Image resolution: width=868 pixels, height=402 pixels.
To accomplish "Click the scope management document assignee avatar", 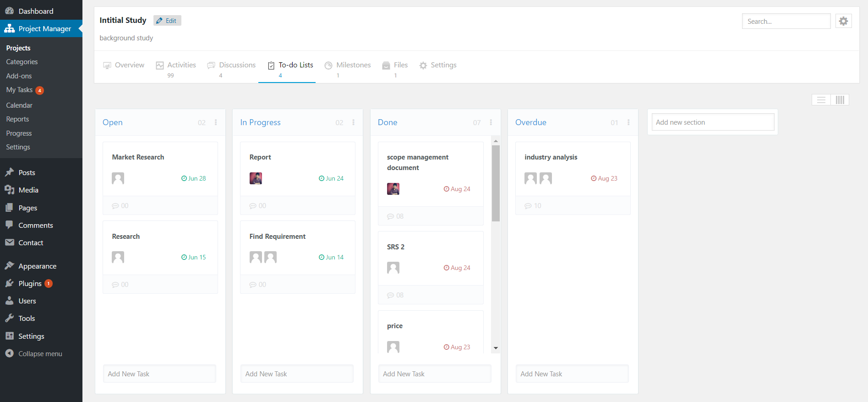I will (393, 189).
